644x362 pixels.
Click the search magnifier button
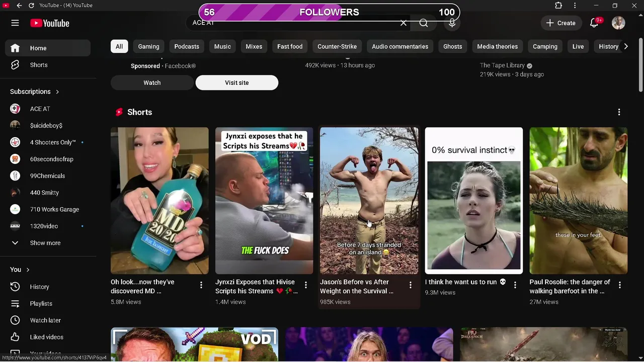pos(424,23)
